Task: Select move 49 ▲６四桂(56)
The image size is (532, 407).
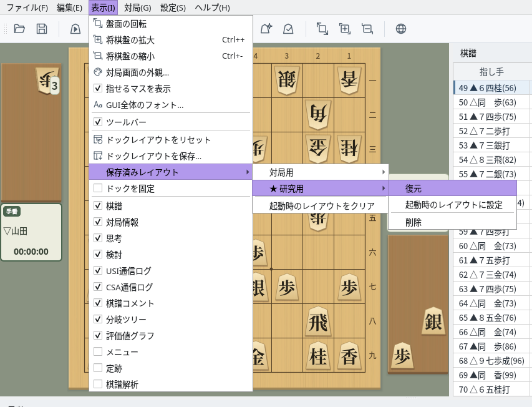Action: [x=492, y=88]
